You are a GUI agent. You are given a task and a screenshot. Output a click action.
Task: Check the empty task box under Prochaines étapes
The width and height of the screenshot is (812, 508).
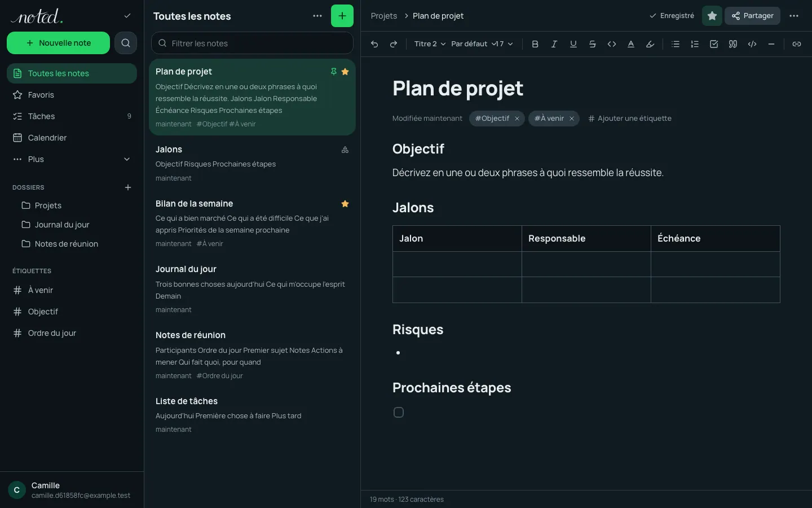point(399,413)
